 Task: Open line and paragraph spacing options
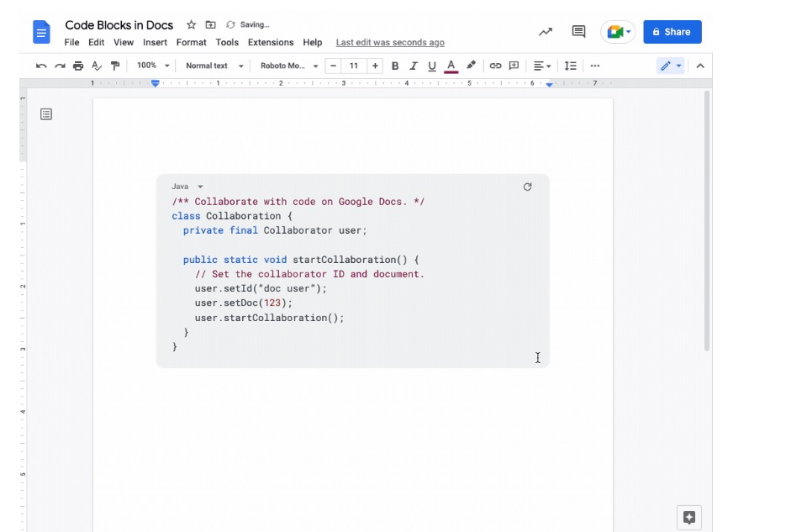pyautogui.click(x=571, y=66)
